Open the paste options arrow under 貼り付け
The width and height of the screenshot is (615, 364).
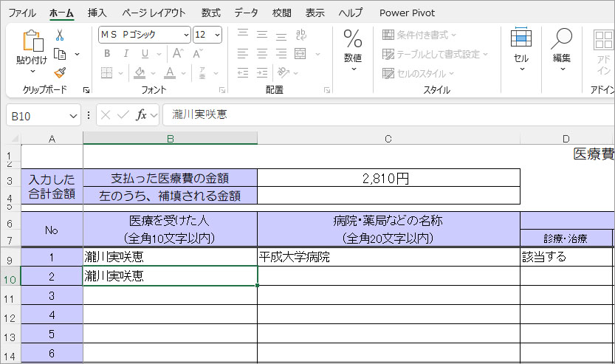32,71
